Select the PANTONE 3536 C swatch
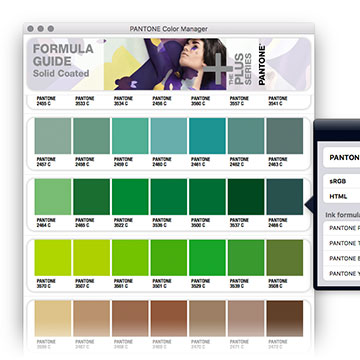This screenshot has height=360, width=360. 169,197
